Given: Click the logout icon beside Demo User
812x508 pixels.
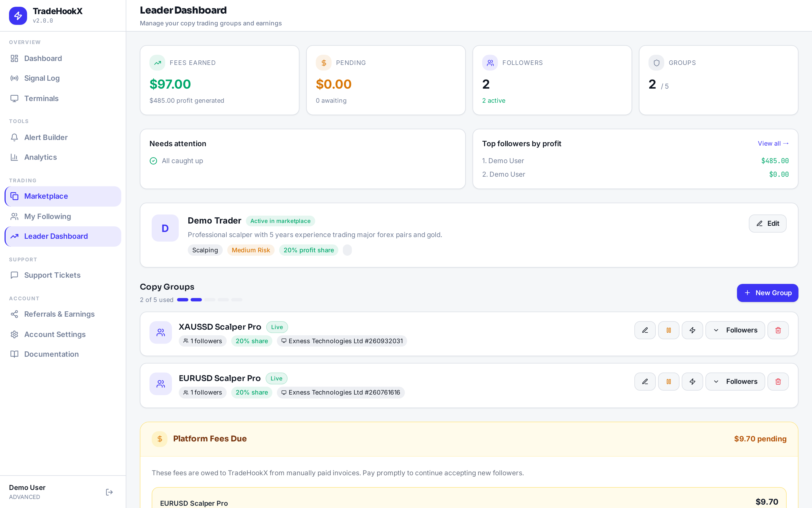Looking at the screenshot, I should tap(109, 492).
